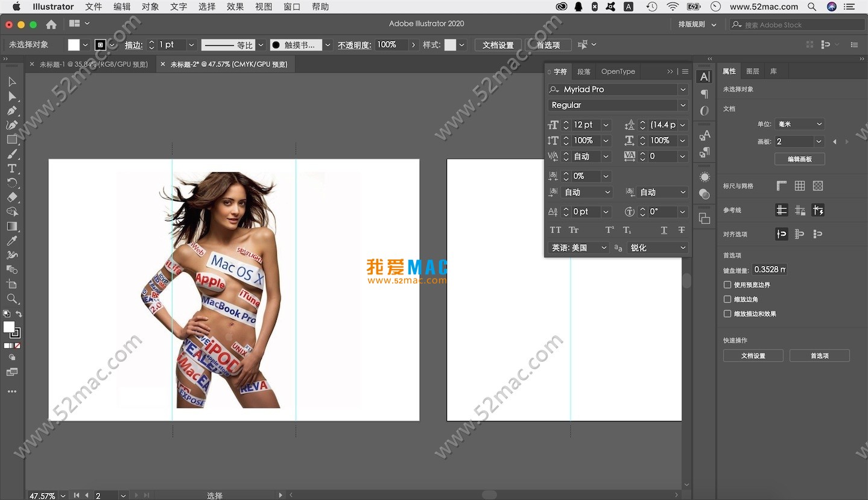Select the Zoom magnifier tool

[x=12, y=299]
